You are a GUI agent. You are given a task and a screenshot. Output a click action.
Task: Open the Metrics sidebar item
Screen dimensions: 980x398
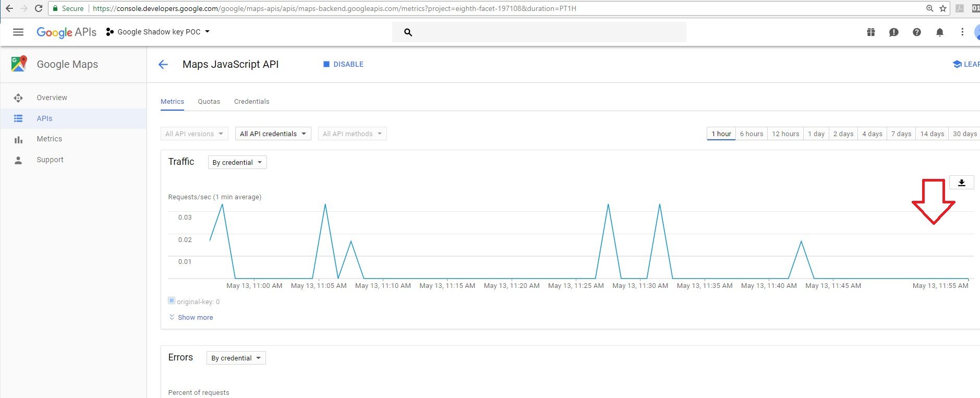(73, 139)
